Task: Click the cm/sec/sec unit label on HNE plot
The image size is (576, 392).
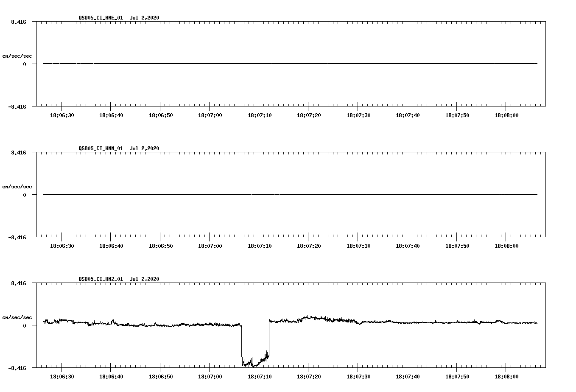Action: [17, 56]
